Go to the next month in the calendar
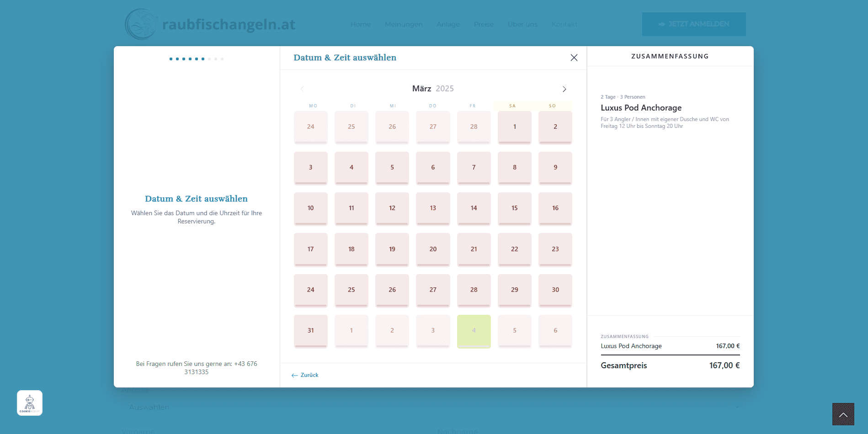Viewport: 868px width, 434px height. click(x=564, y=89)
